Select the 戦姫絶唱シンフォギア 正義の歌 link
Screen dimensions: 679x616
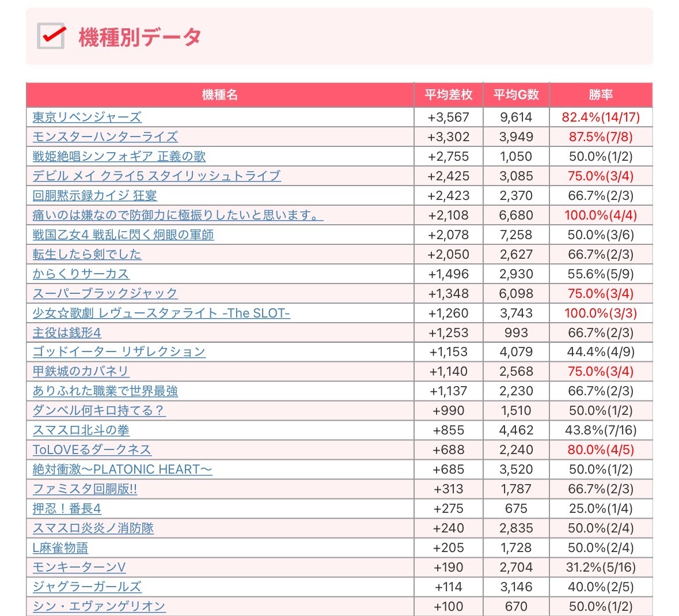119,156
